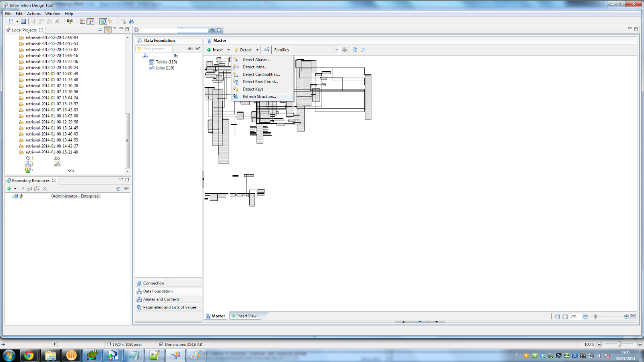This screenshot has width=644, height=362.
Task: Click the magnifier search icon in Master toolbar
Action: coord(363,50)
